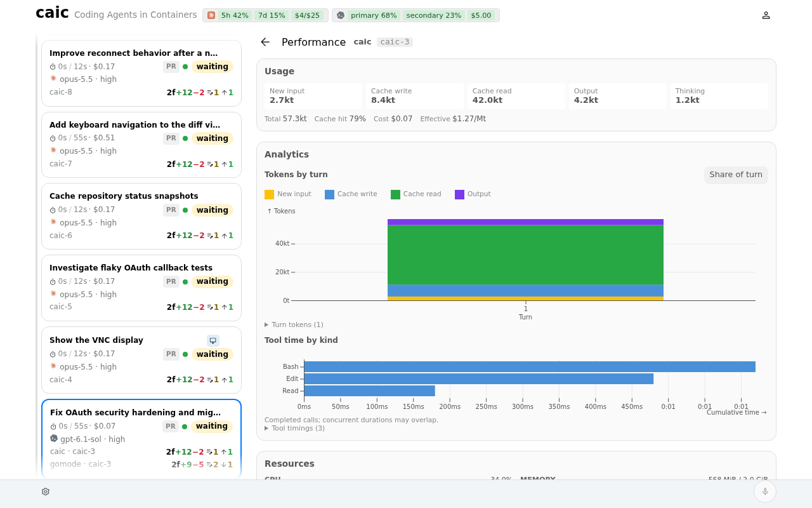The image size is (812, 508).
Task: Open settings gear in bottom bar
Action: pyautogui.click(x=46, y=491)
